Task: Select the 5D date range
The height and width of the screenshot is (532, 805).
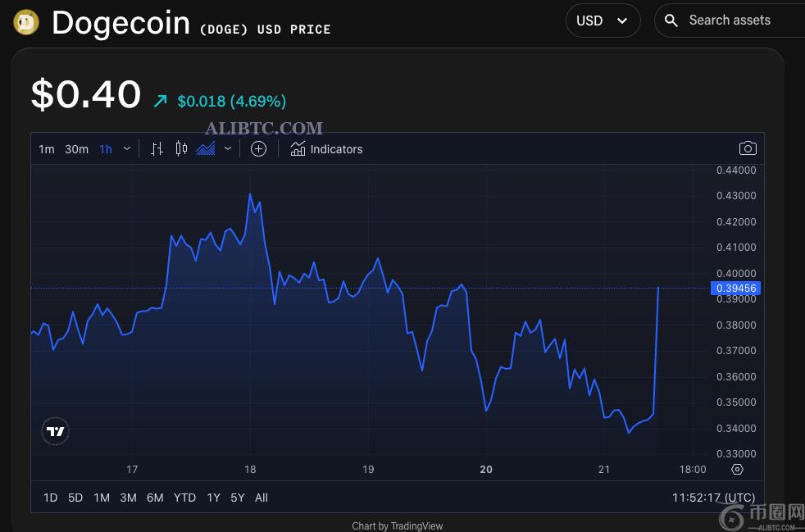Action: (75, 498)
